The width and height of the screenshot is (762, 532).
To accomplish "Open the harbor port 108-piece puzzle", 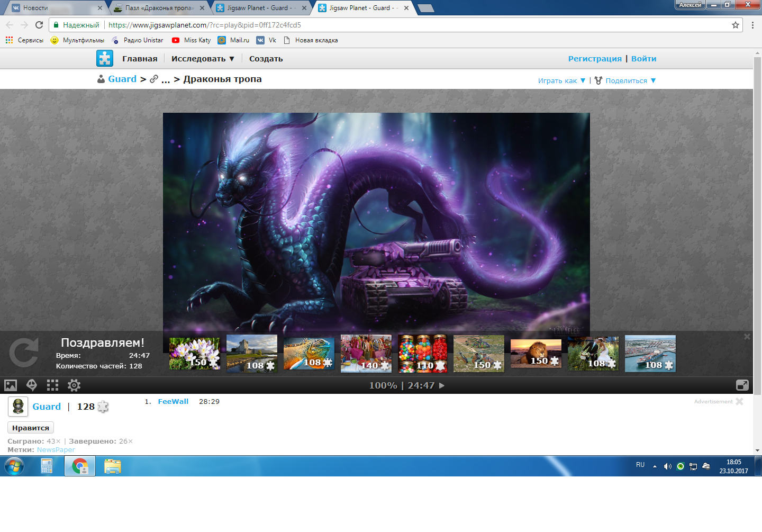I will (650, 353).
